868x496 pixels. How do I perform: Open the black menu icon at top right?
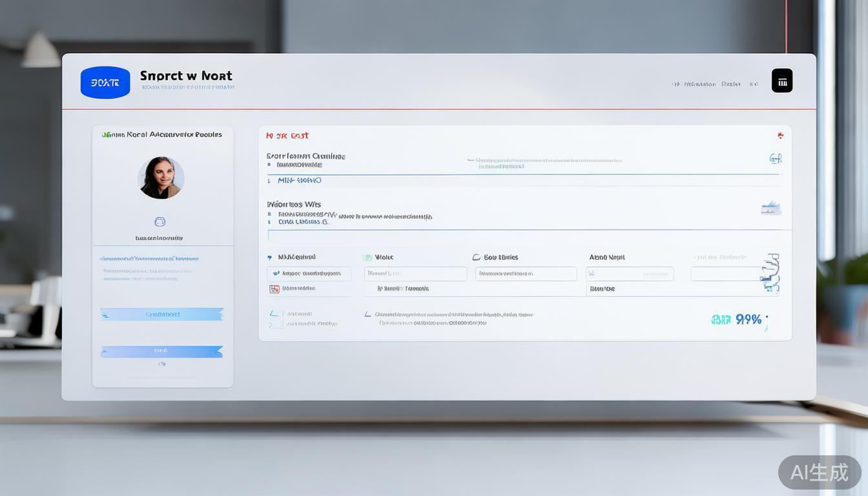(x=782, y=81)
